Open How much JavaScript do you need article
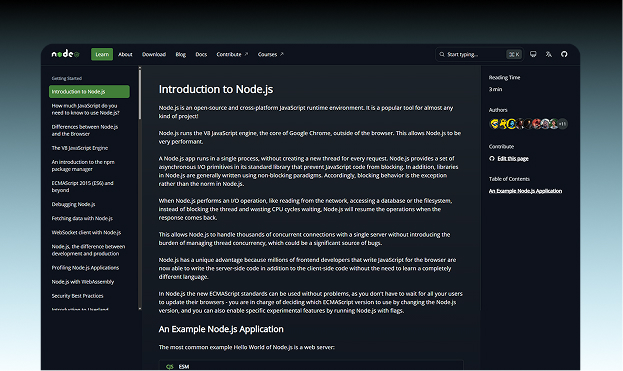This screenshot has width=623, height=371. click(x=85, y=109)
